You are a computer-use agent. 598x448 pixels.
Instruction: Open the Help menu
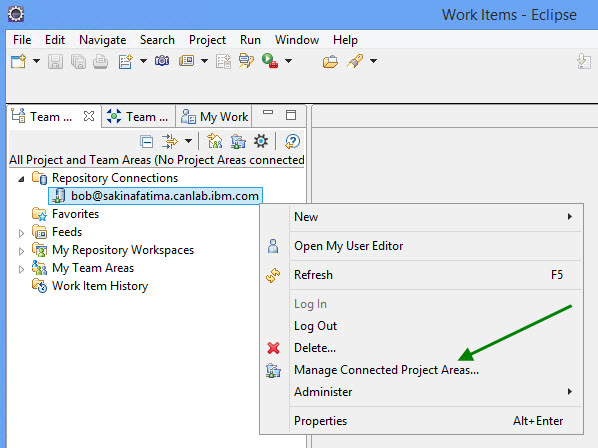click(345, 40)
